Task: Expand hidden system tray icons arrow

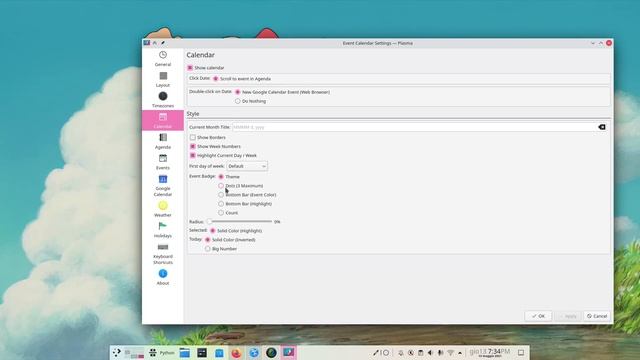Action: (460, 353)
